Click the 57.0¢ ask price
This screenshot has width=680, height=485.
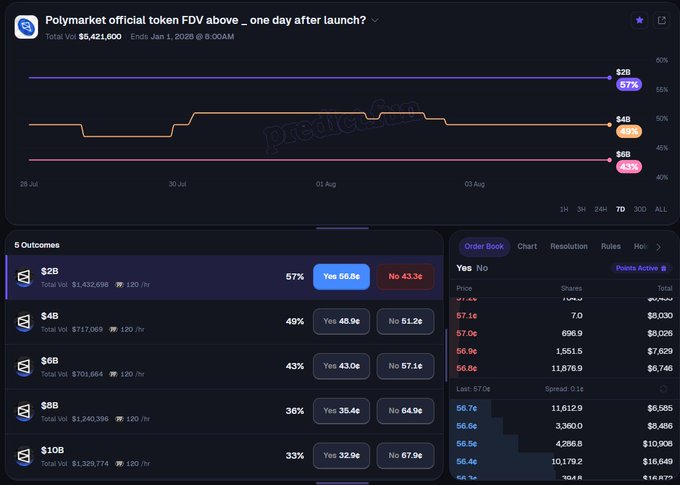coord(467,333)
